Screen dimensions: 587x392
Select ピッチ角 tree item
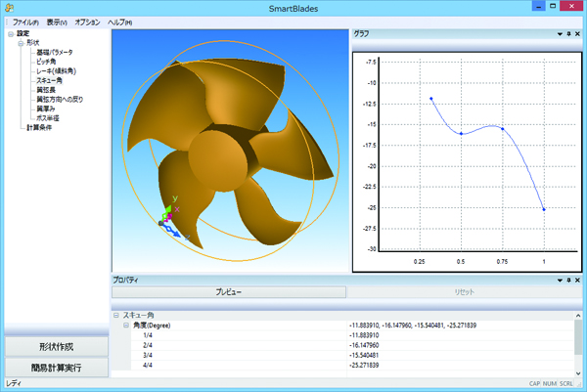46,62
